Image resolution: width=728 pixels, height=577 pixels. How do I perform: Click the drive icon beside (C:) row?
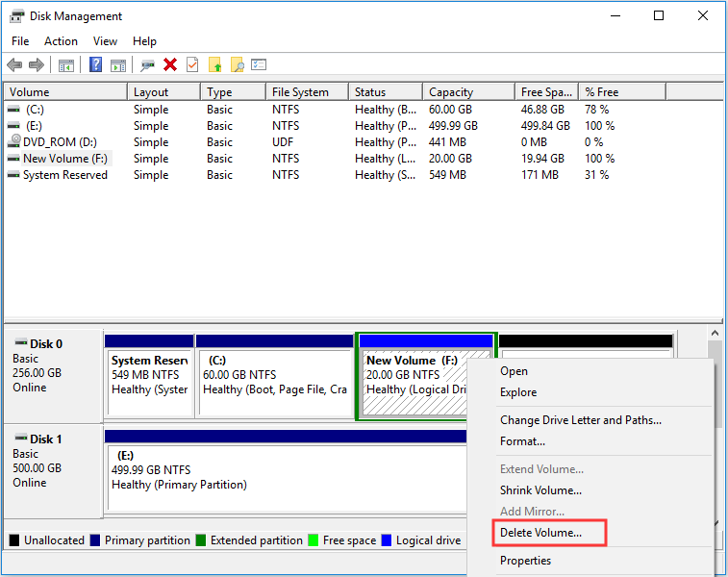coord(13,110)
